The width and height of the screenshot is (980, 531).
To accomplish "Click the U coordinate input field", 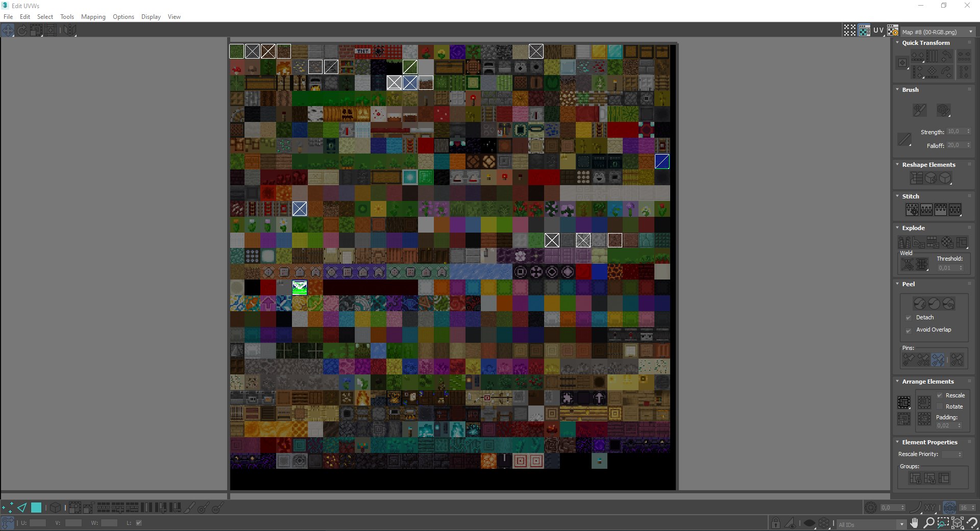I will (38, 523).
